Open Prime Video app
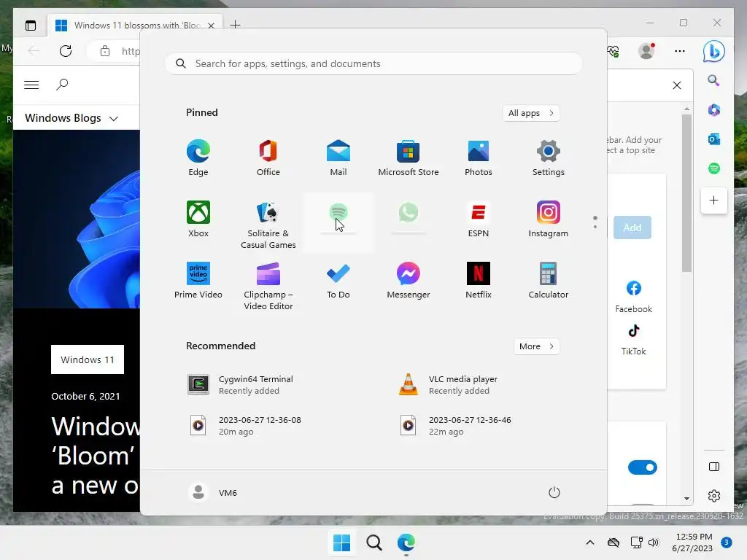 (198, 281)
